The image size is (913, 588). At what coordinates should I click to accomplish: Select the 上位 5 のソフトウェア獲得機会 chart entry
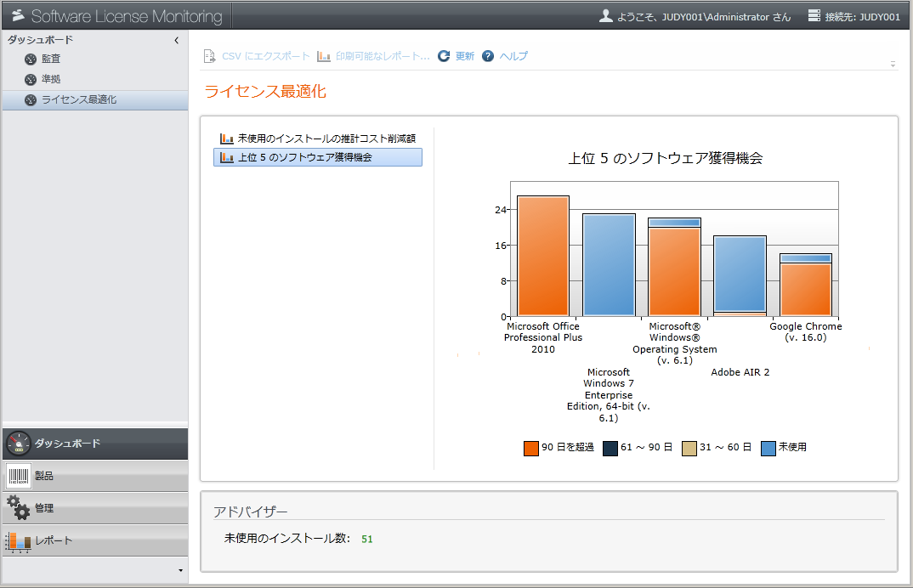[x=318, y=157]
